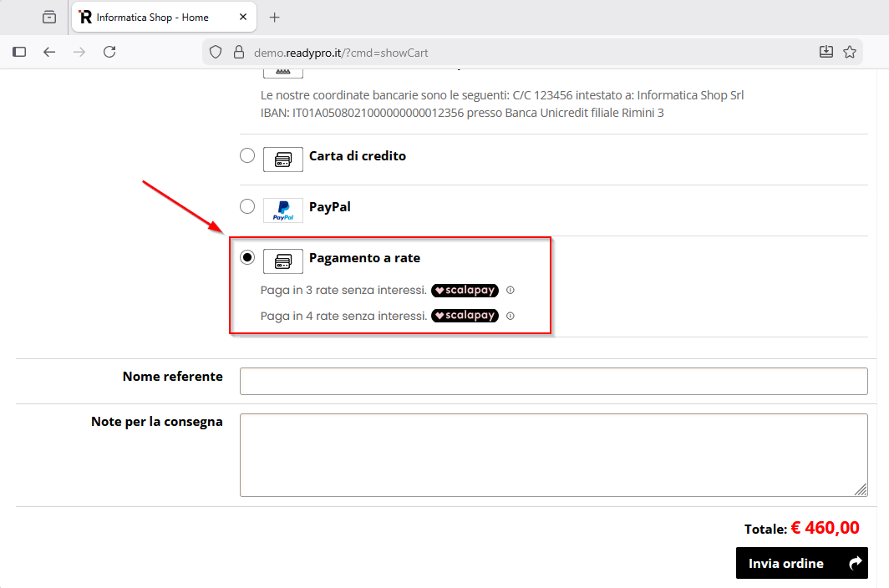Click info icon beside 4 rate Scalapay
Viewport: 889px width, 588px height.
click(511, 316)
